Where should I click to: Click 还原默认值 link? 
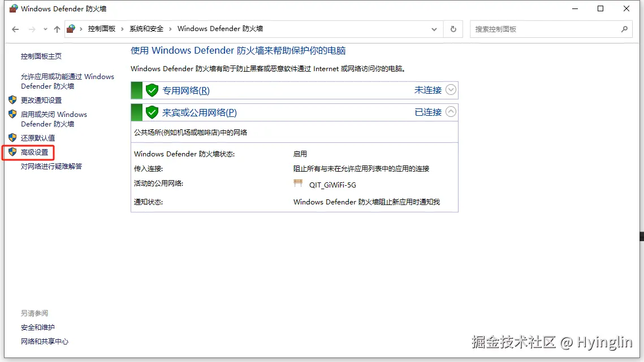(x=38, y=138)
